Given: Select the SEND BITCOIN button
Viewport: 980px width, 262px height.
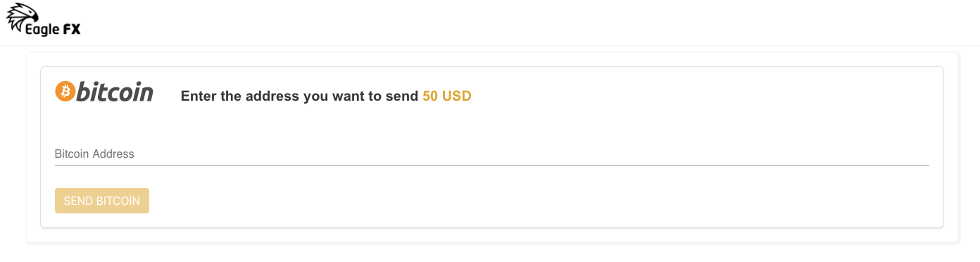Looking at the screenshot, I should 102,201.
